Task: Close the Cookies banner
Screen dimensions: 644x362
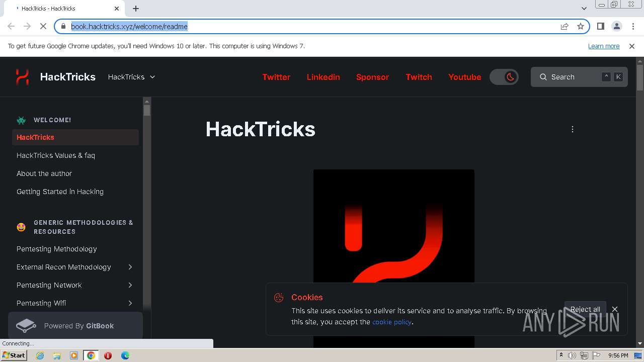Action: (x=615, y=309)
